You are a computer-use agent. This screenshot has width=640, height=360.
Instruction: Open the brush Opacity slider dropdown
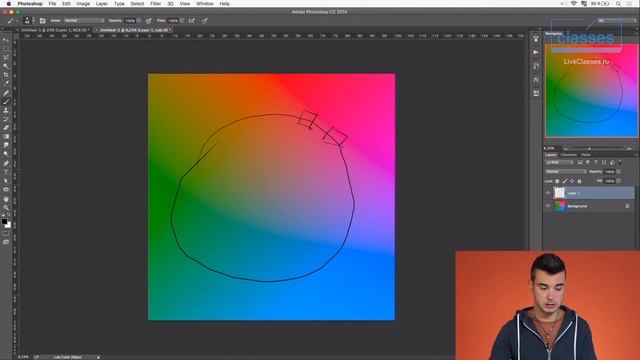(139, 20)
